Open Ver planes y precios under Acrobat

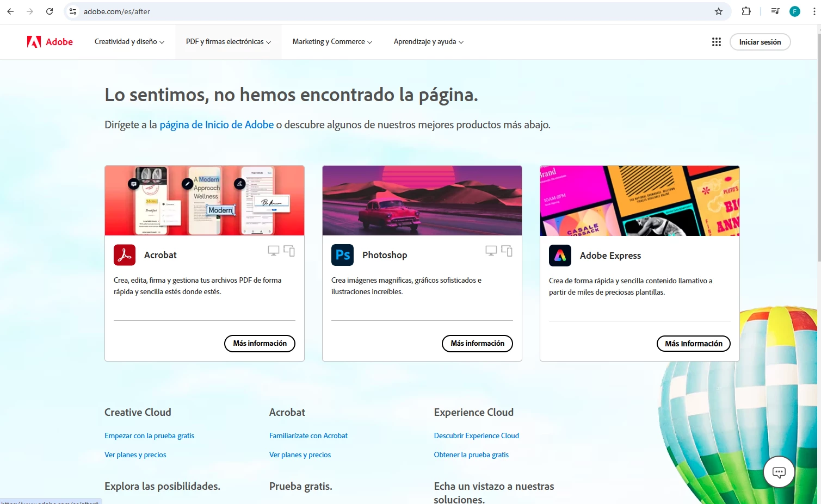click(300, 455)
